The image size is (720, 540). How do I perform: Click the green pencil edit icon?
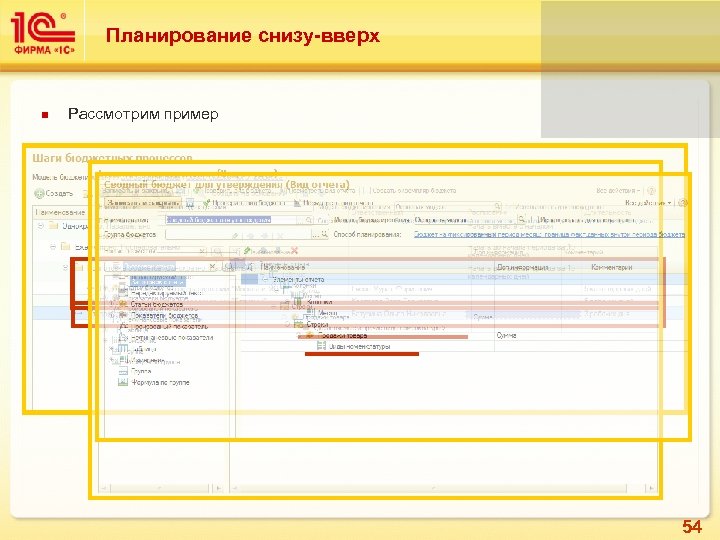tap(247, 251)
